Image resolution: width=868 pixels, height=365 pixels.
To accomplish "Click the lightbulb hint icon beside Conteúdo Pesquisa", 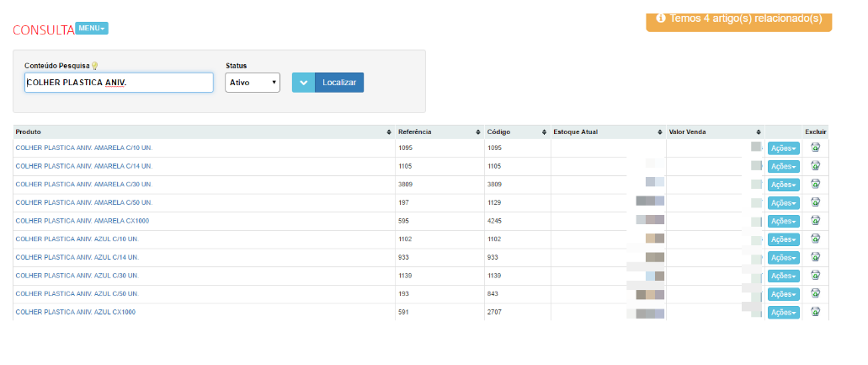I will pyautogui.click(x=95, y=66).
